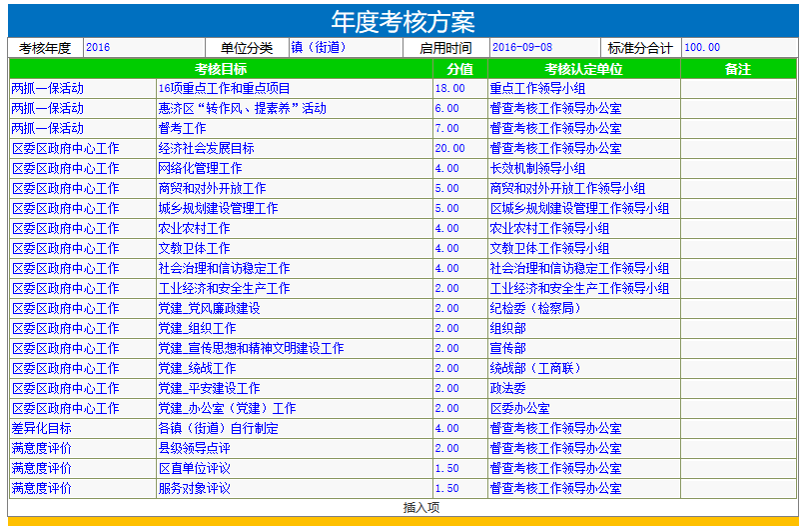803x526 pixels.
Task: Click the 备注 cell in 督考工作 row
Action: click(738, 129)
